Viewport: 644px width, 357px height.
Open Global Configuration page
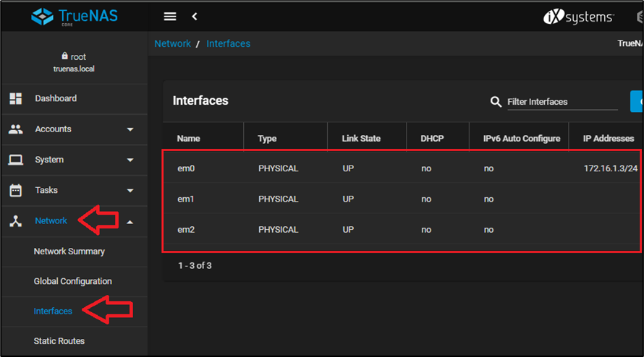(x=73, y=281)
